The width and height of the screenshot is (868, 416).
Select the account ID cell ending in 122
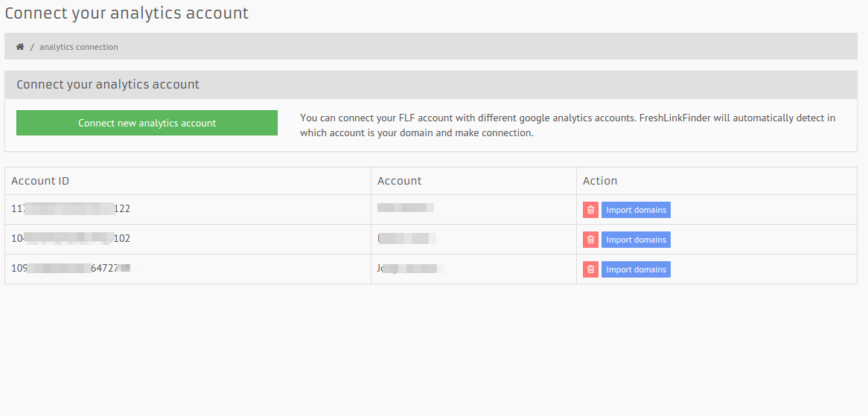(x=71, y=209)
